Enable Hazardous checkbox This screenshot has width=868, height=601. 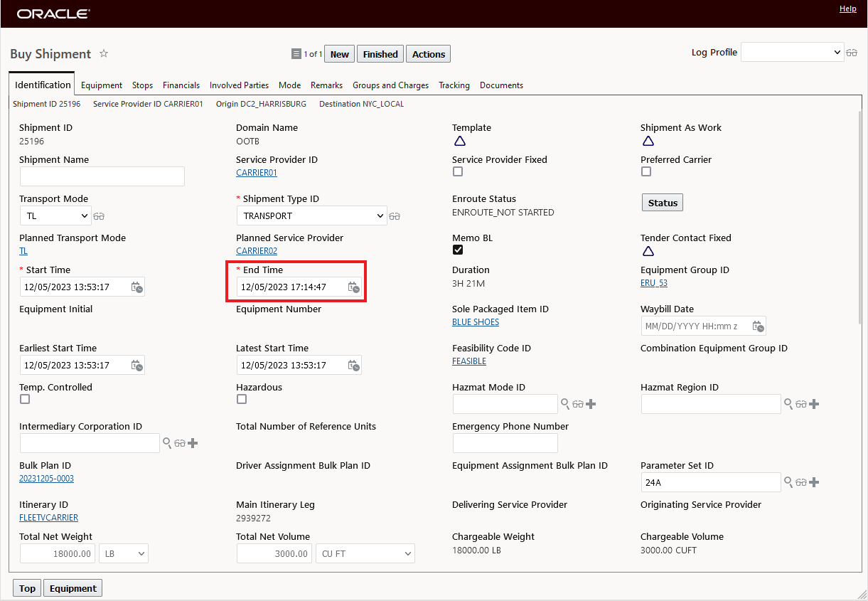pos(242,399)
